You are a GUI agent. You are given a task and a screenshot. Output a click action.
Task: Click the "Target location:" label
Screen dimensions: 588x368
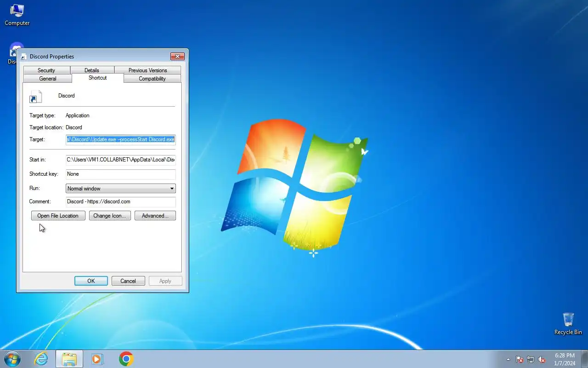(x=46, y=127)
